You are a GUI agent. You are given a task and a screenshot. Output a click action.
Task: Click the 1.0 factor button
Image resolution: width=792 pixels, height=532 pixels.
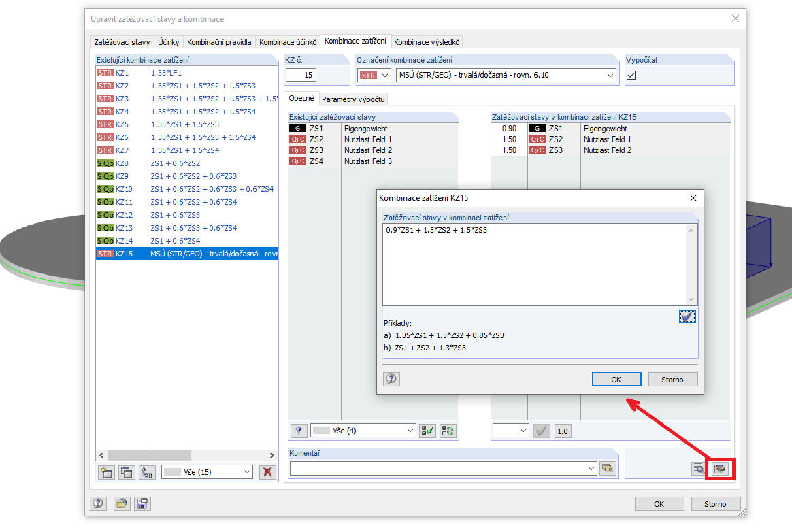click(x=562, y=431)
